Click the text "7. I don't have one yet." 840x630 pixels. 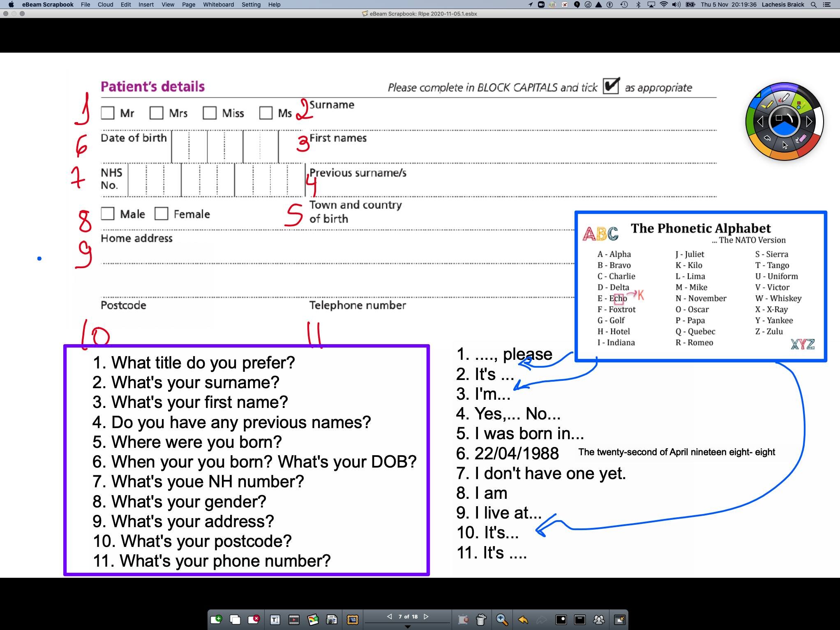[x=541, y=473]
